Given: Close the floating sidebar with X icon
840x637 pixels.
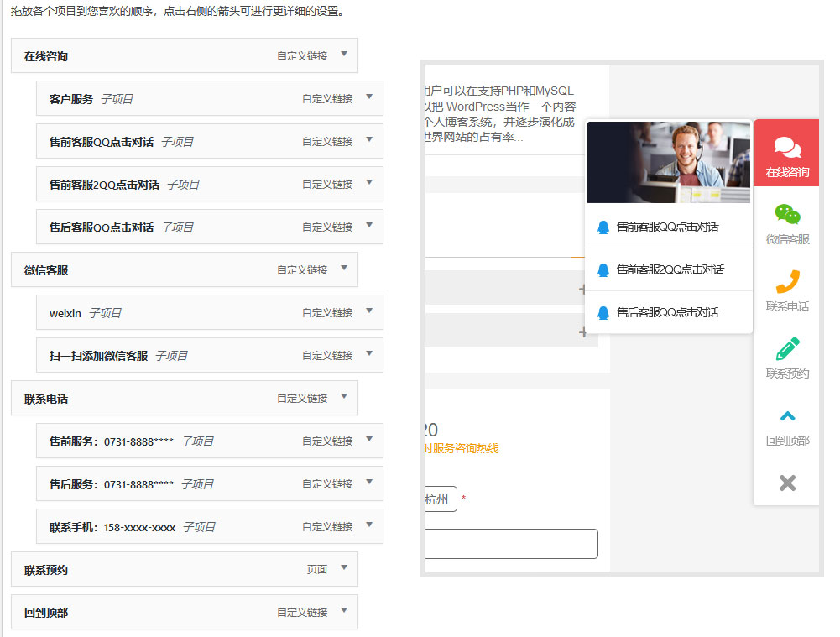Looking at the screenshot, I should [787, 483].
